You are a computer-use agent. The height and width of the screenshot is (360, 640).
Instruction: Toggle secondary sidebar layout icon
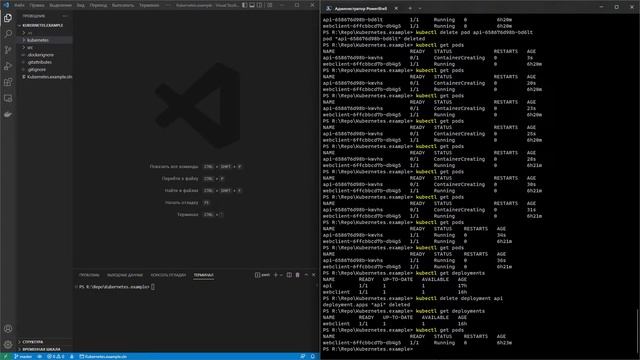click(260, 5)
